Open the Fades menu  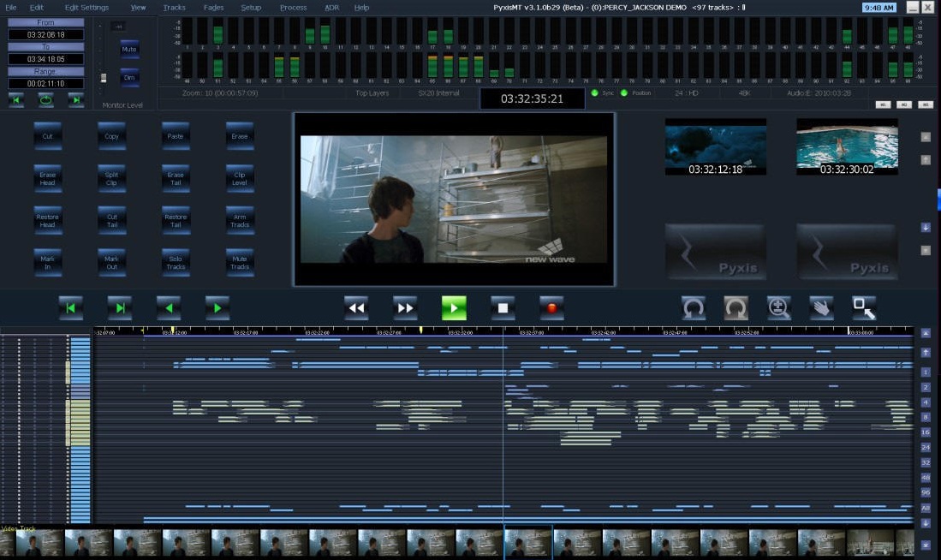pos(213,7)
